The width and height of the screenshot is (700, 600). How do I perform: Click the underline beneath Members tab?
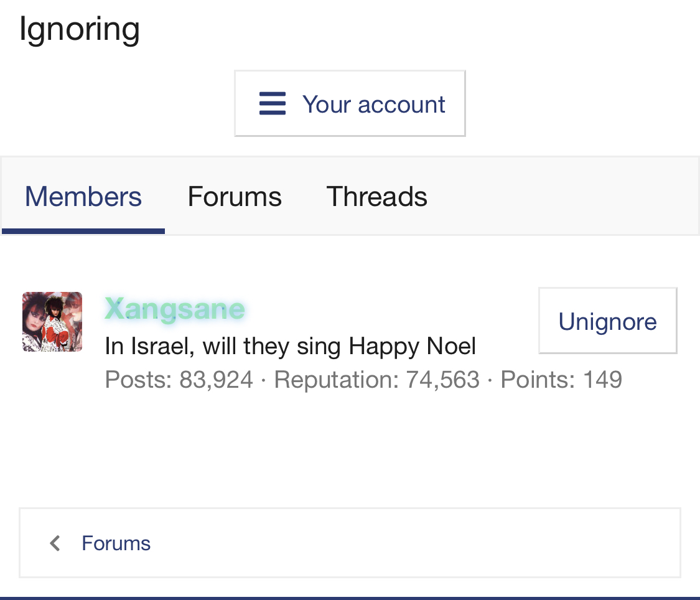(x=83, y=232)
